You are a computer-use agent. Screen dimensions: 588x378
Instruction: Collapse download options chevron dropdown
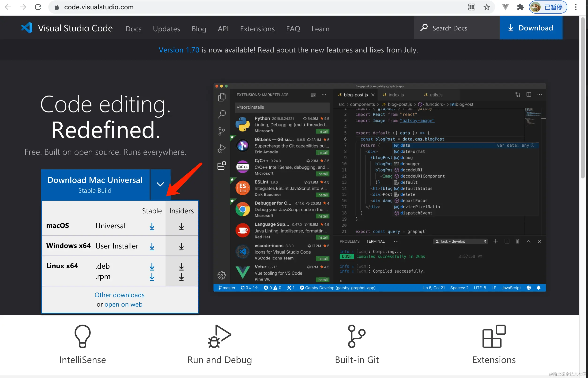click(x=160, y=184)
